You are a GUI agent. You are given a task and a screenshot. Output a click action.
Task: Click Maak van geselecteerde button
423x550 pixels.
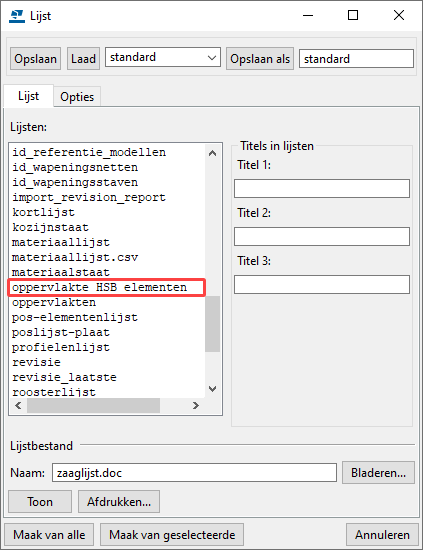click(172, 535)
